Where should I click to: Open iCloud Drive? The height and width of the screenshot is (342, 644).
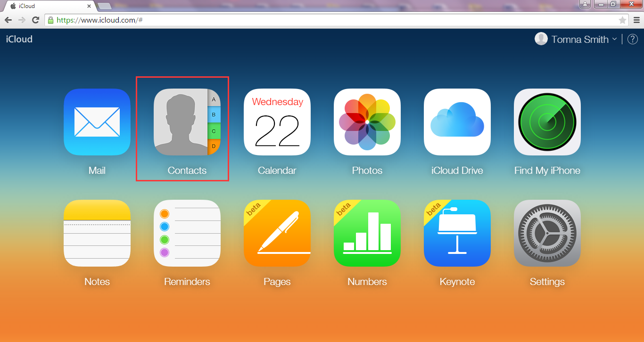[457, 122]
